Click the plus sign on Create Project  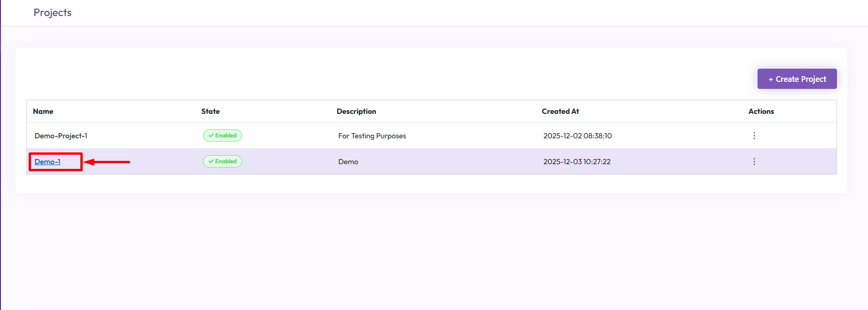[x=771, y=79]
